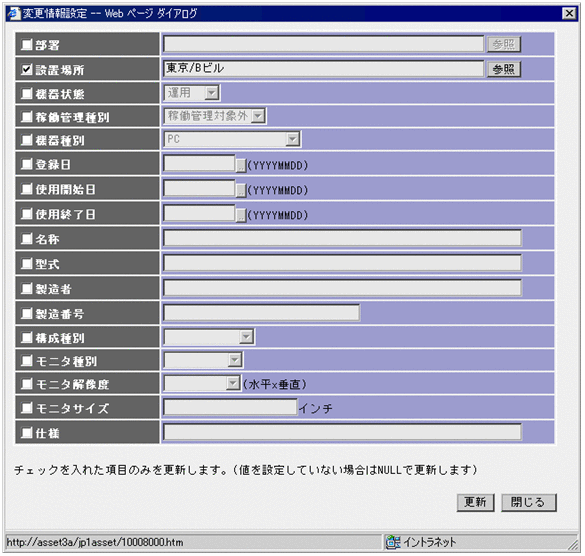Focus the 使用終了日 date field
585x556 pixels.
[x=200, y=213]
